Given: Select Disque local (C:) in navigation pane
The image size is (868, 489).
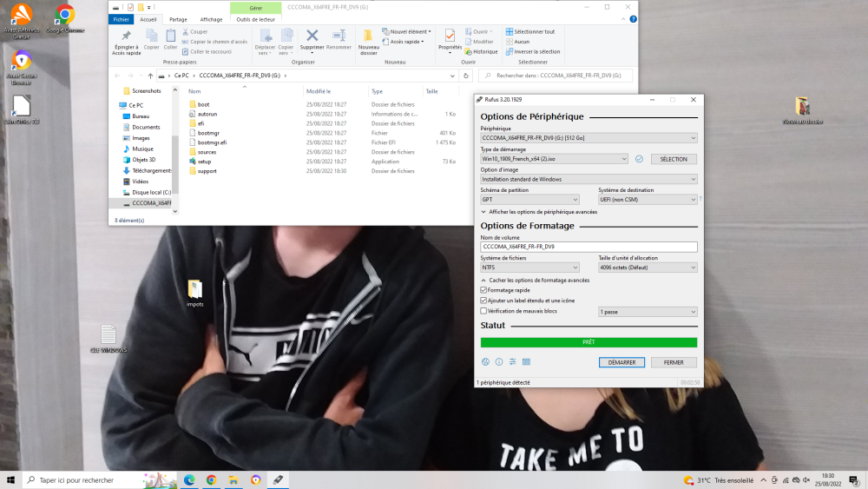Looking at the screenshot, I should [x=148, y=192].
